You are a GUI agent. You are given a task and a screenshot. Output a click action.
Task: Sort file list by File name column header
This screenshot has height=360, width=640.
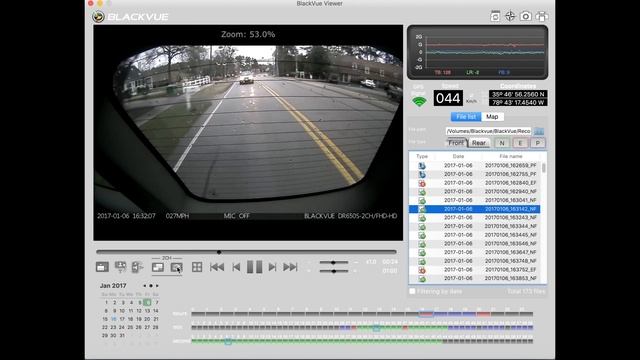511,156
